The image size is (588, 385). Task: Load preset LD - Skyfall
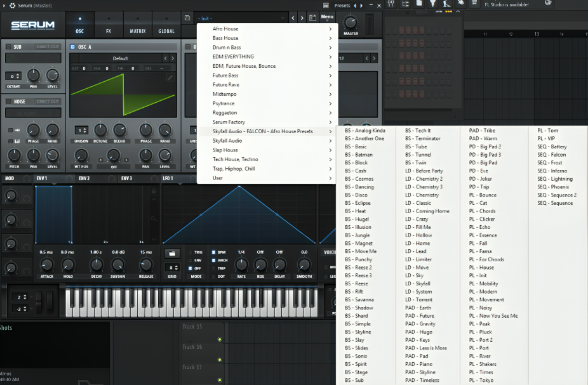[418, 284]
